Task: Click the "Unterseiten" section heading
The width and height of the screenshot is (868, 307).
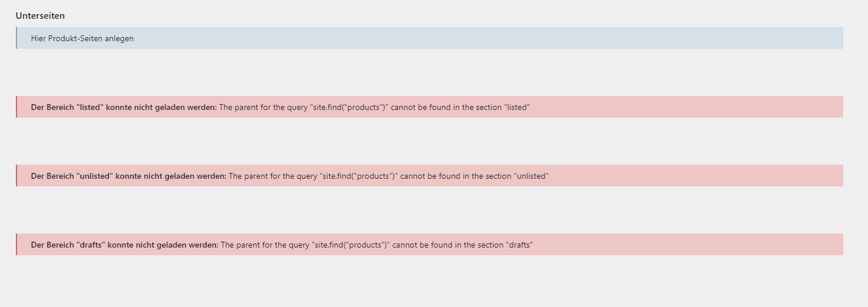Action: tap(40, 16)
